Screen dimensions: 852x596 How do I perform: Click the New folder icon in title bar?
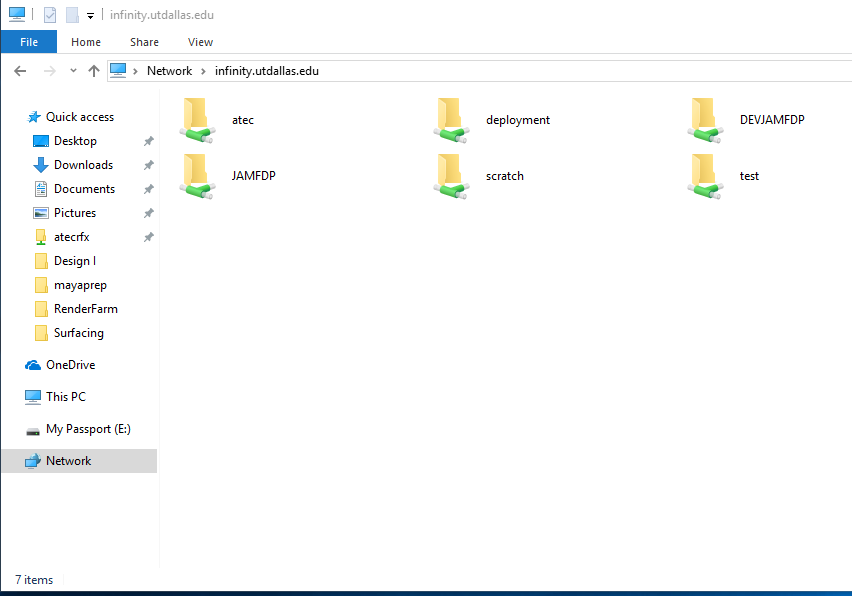tap(72, 15)
